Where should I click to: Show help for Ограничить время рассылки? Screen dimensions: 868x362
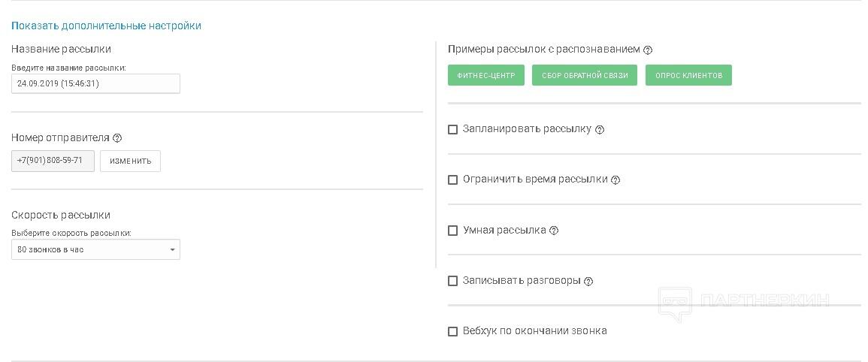[x=615, y=180]
